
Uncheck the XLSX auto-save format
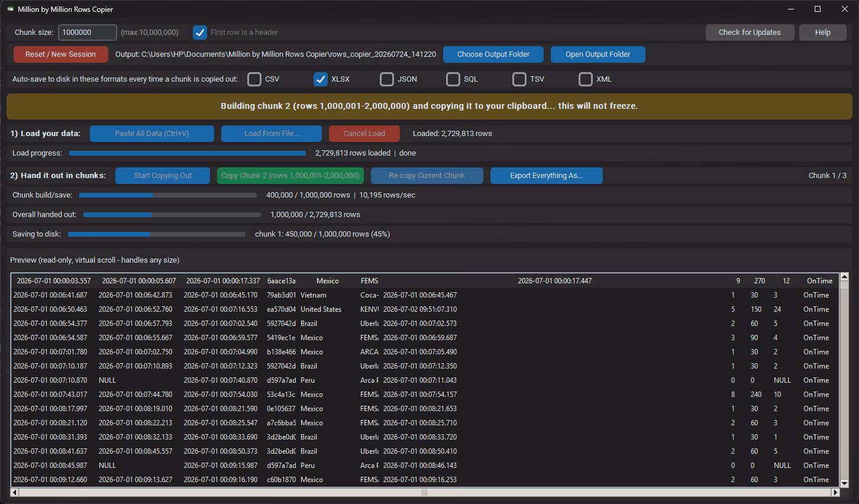pyautogui.click(x=321, y=79)
